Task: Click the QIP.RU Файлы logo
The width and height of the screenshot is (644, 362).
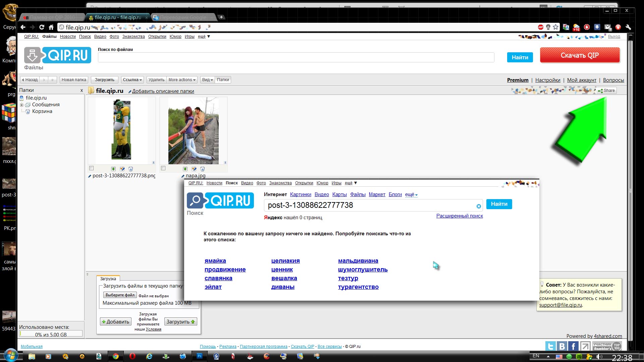Action: pos(57,55)
